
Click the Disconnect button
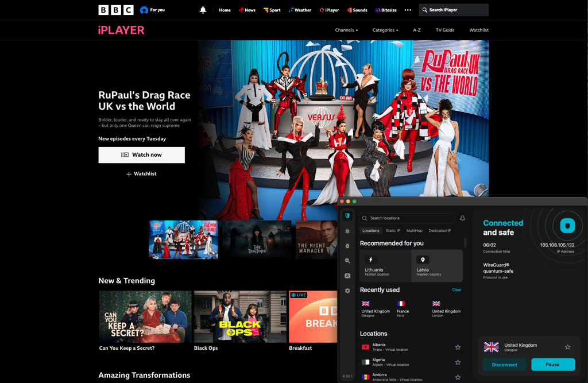point(504,365)
